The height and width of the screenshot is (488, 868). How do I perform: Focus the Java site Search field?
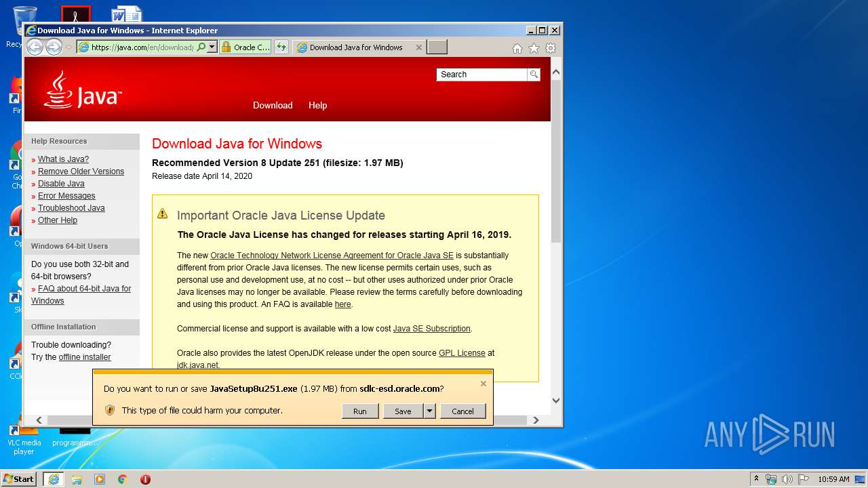coord(481,75)
